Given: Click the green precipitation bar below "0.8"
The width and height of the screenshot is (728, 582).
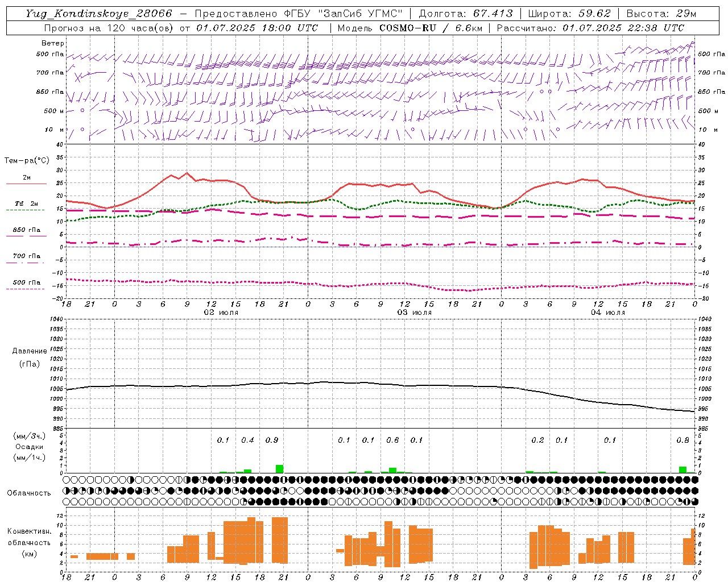Looking at the screenshot, I should [682, 469].
